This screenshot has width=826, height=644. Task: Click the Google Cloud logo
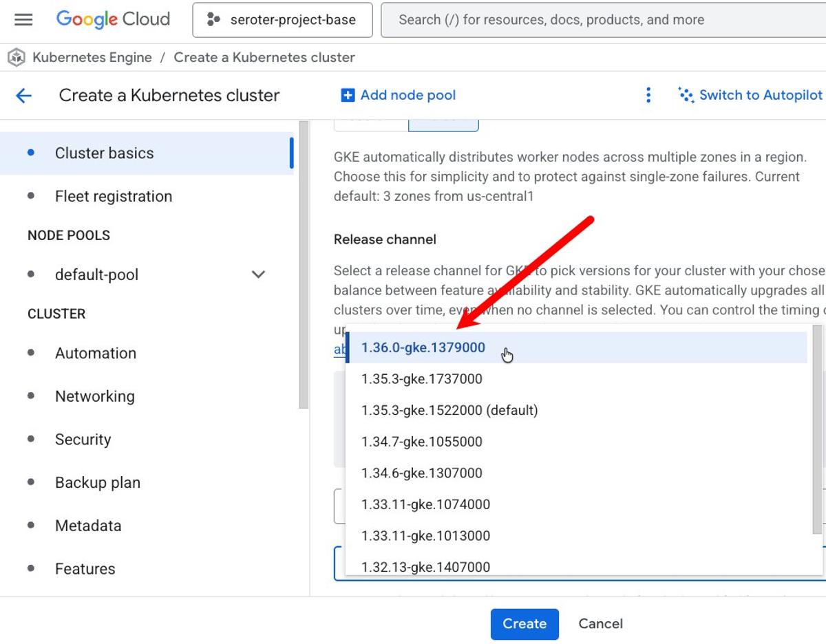click(x=113, y=19)
